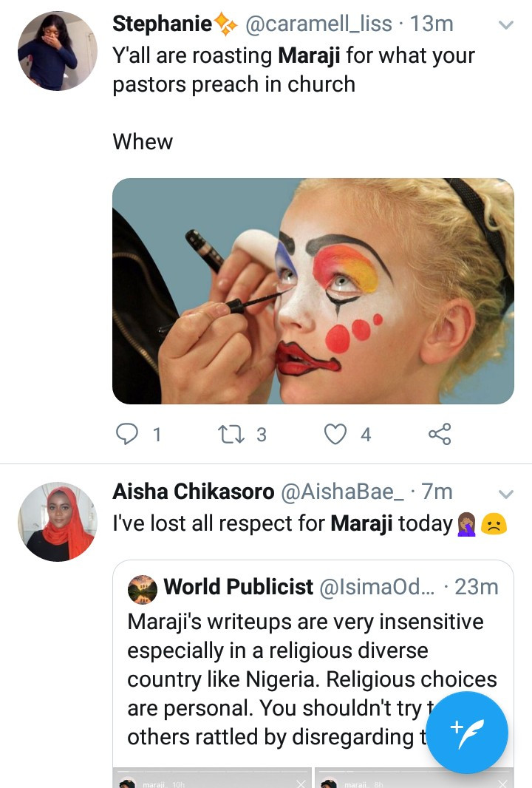Open Aisha Chikasoro's profile picture
The image size is (532, 788).
pyautogui.click(x=58, y=522)
